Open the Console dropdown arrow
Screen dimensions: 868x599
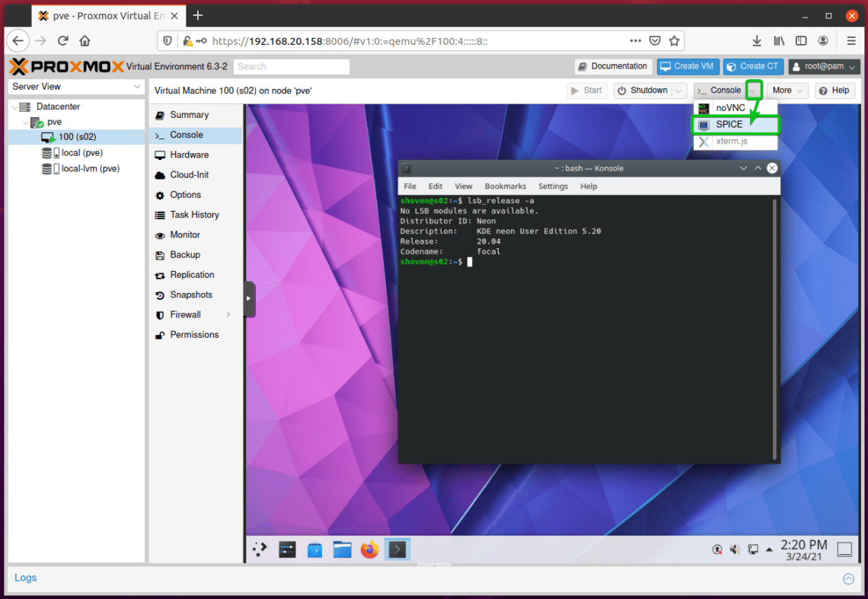pos(753,91)
